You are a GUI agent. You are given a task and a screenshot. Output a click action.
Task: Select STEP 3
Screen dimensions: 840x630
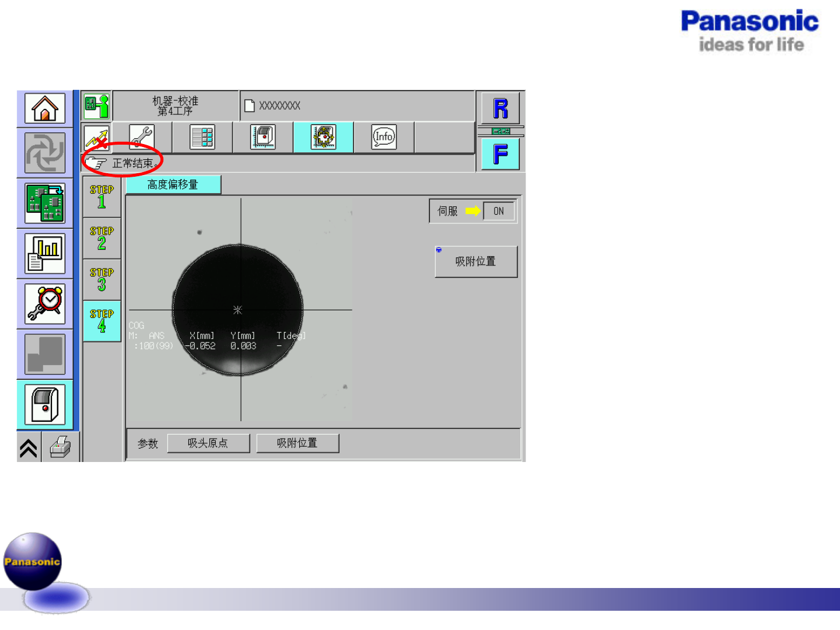102,280
